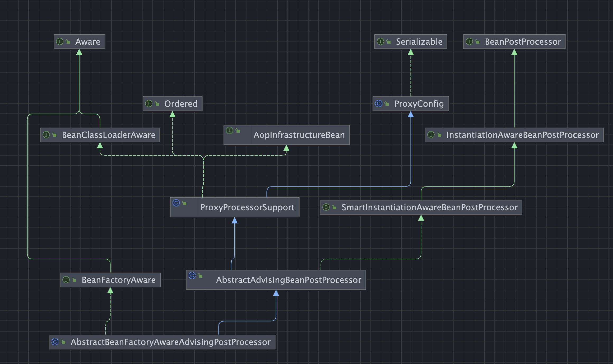Image resolution: width=613 pixels, height=364 pixels.
Task: Click the abstract class icon on ProxyProcessorSupport
Action: pos(176,203)
